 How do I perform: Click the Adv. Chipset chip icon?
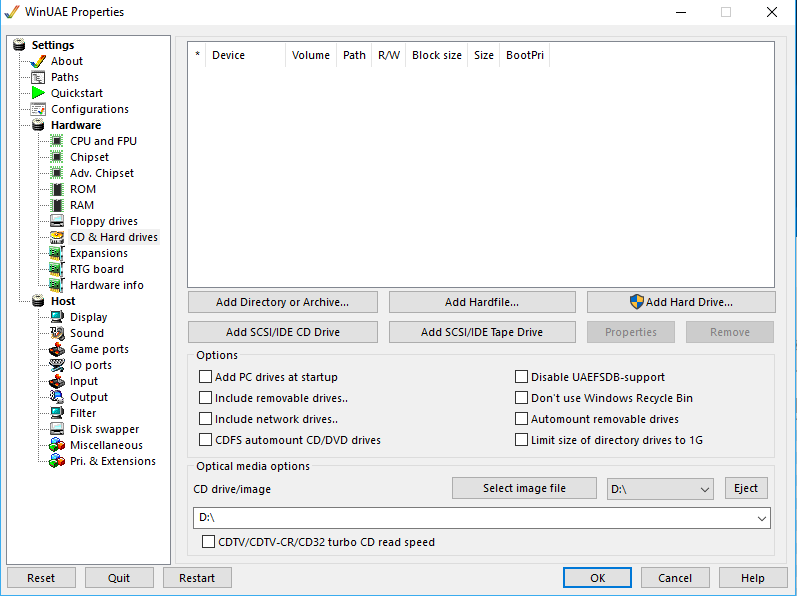click(x=57, y=173)
